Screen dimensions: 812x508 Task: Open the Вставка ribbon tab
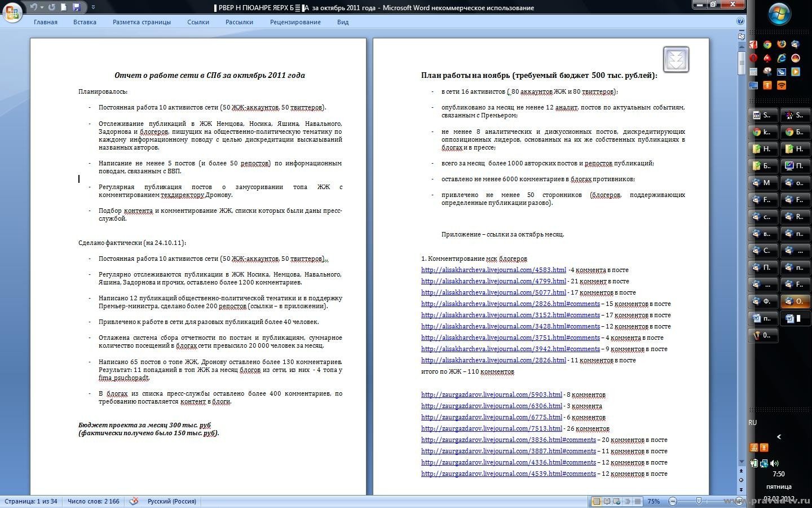pyautogui.click(x=85, y=22)
